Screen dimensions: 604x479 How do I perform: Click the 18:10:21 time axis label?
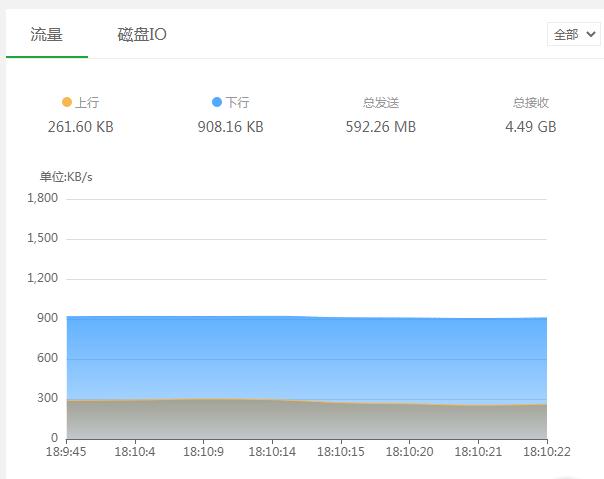478,451
